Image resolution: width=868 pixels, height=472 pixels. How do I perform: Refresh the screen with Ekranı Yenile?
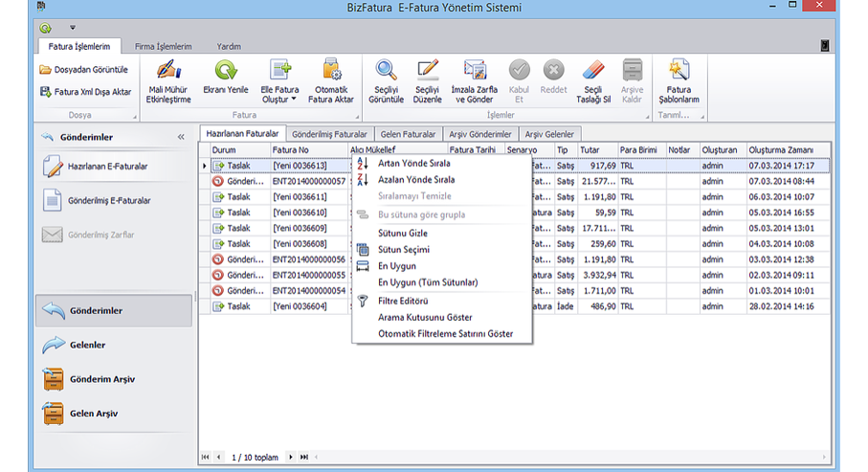click(226, 70)
